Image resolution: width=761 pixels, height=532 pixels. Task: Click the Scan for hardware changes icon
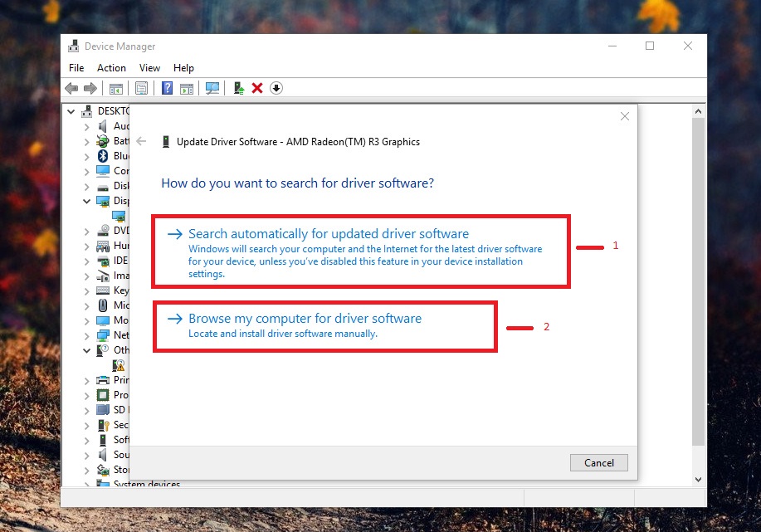point(212,88)
